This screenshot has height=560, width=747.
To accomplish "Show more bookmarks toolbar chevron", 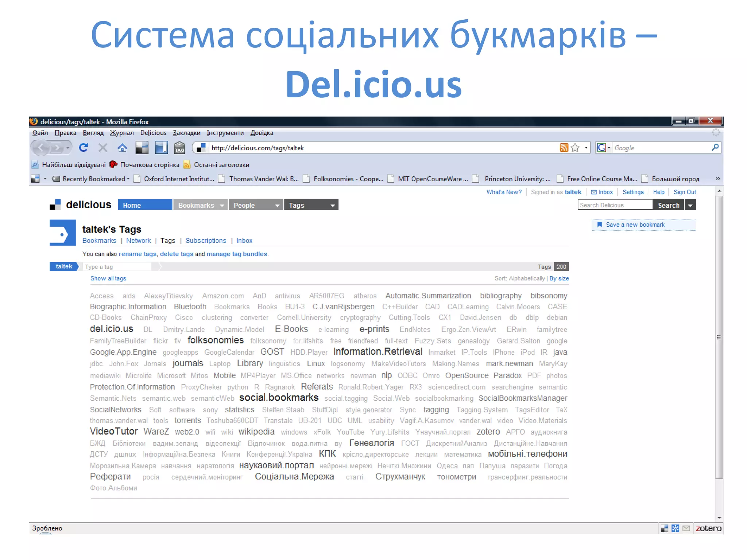I will pyautogui.click(x=717, y=179).
